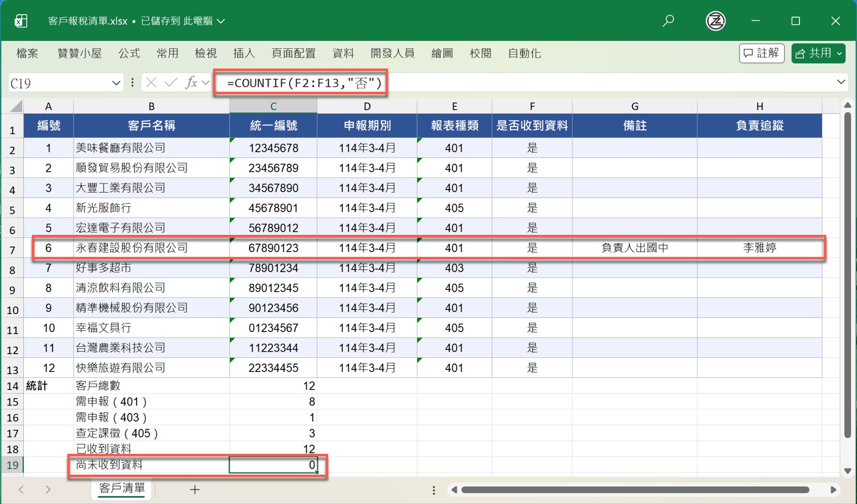The height and width of the screenshot is (504, 857).
Task: Click vertical scrollbar down arrow
Action: pos(848,471)
